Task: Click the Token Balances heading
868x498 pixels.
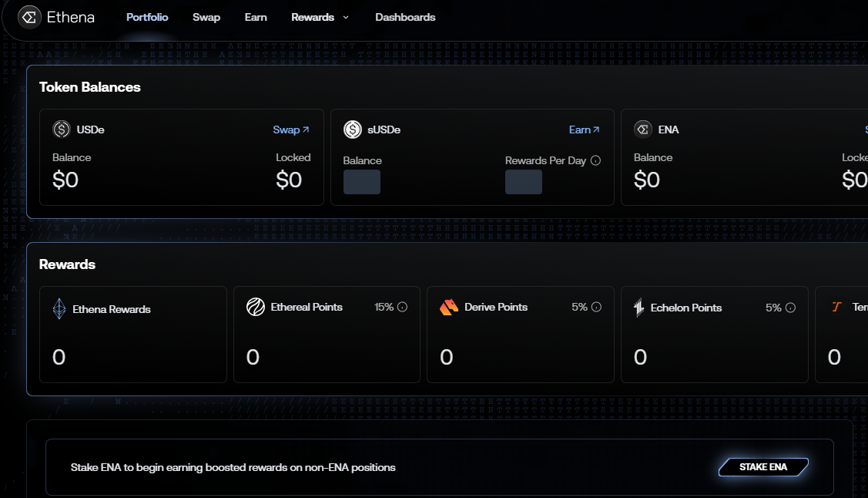Action: pos(89,87)
